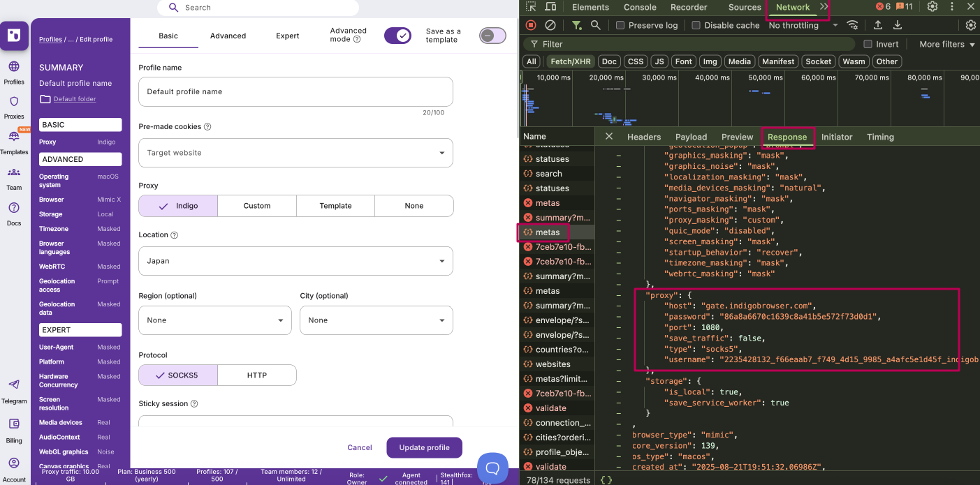Image resolution: width=980 pixels, height=485 pixels.
Task: Open the network conditions Wi-Fi icon
Action: pos(852,25)
